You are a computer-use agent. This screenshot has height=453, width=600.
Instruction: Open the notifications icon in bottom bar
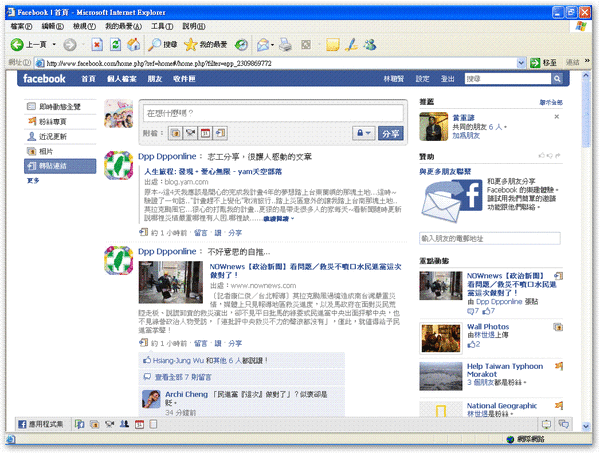tap(546, 424)
